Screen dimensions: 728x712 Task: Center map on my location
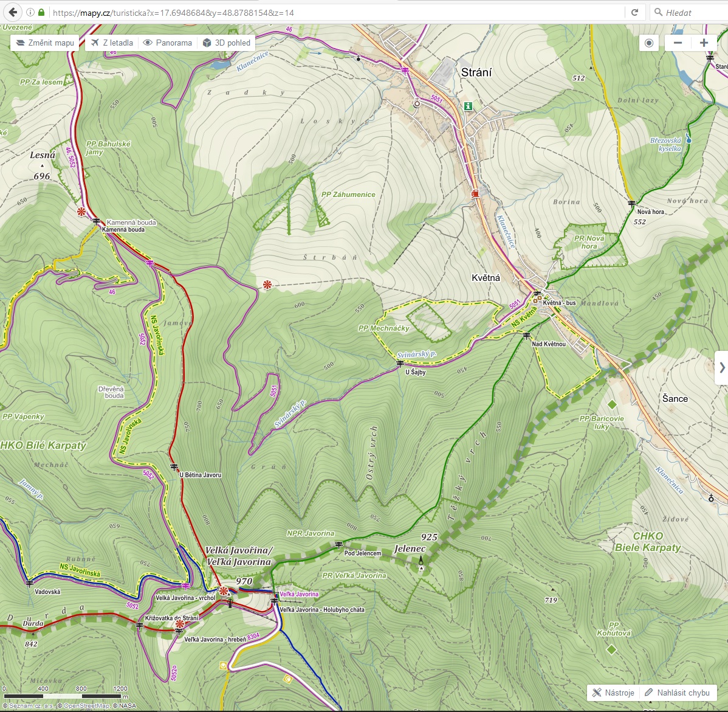click(x=649, y=43)
